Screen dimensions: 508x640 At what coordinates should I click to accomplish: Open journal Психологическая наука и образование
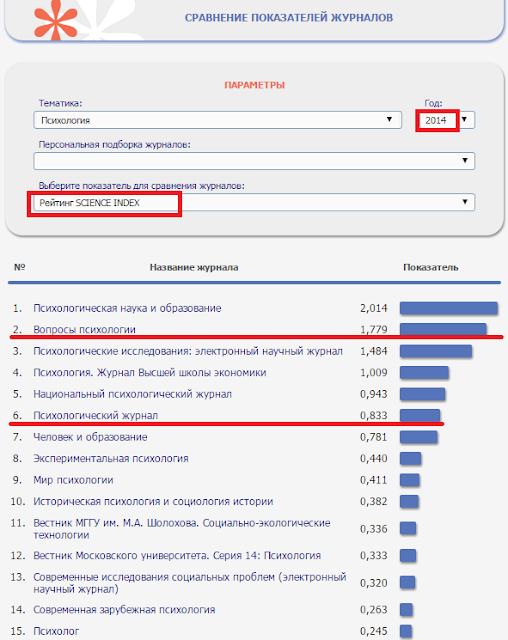[x=127, y=308]
